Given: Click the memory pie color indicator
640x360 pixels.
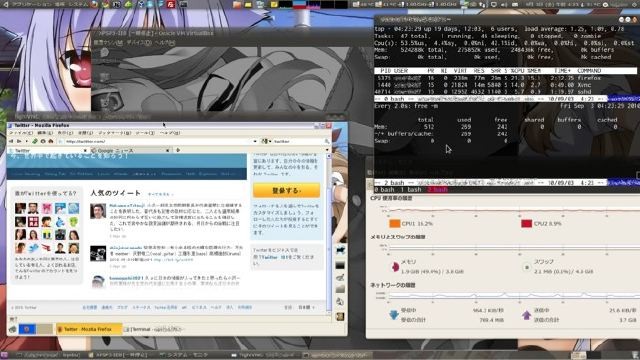Looking at the screenshot, I should [395, 267].
